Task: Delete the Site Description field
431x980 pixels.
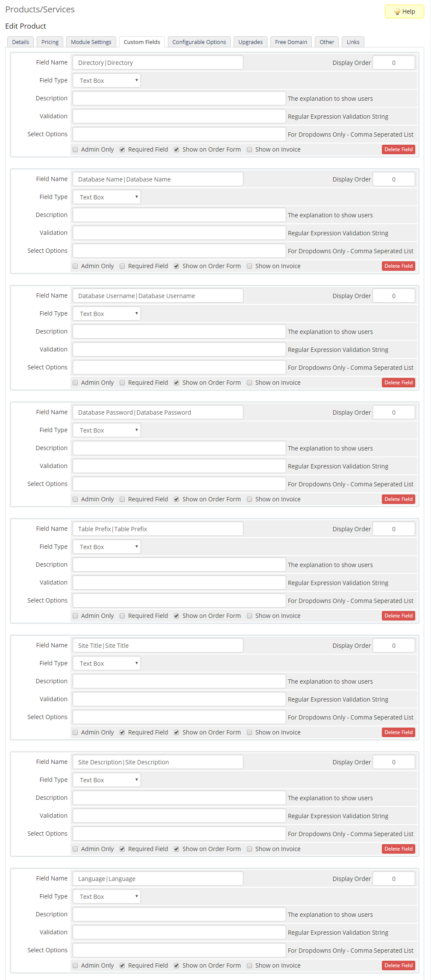Action: pos(398,849)
